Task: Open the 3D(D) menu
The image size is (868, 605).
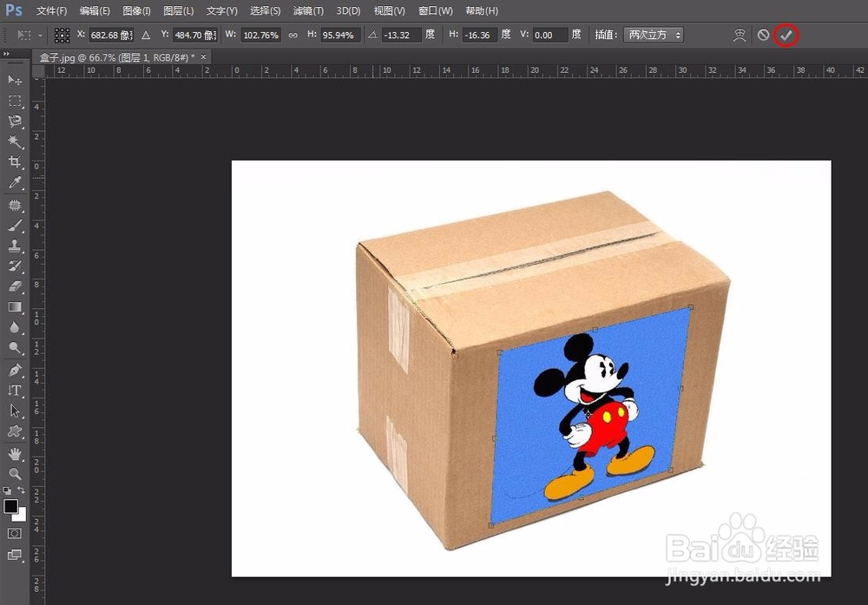Action: pos(348,10)
